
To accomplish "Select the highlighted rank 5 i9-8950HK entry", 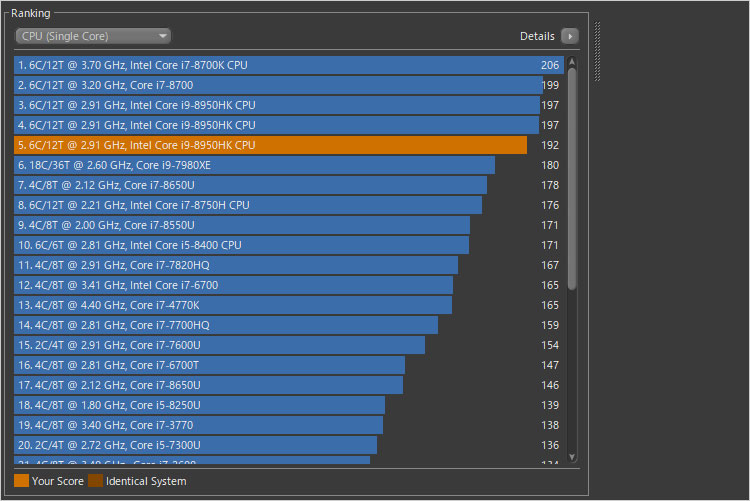I will (270, 145).
